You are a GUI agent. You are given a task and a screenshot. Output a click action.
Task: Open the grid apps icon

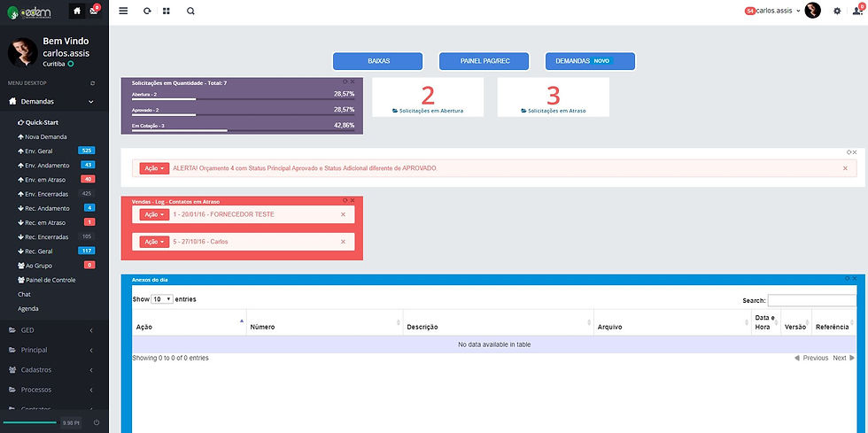click(167, 11)
